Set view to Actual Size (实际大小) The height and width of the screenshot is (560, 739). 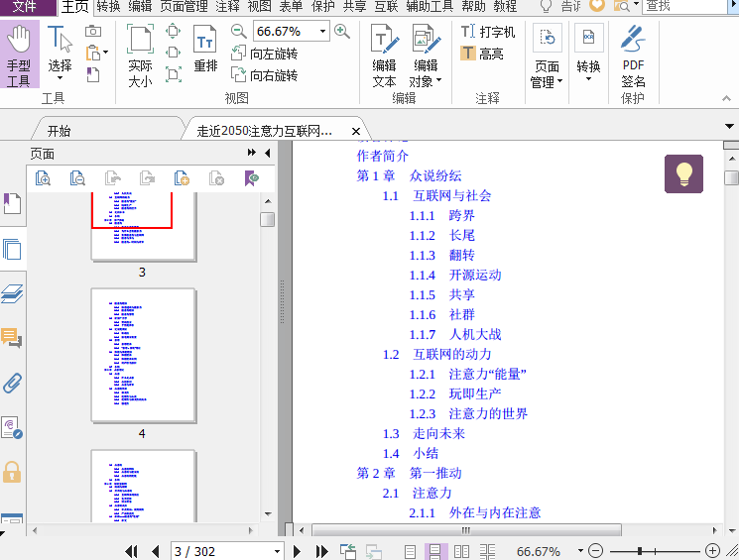click(x=140, y=56)
